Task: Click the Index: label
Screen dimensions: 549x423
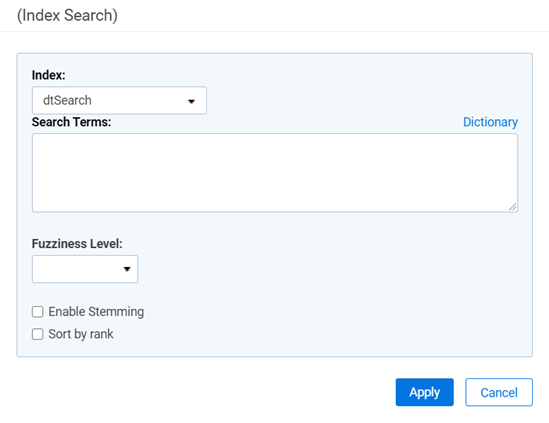Action: pyautogui.click(x=49, y=75)
